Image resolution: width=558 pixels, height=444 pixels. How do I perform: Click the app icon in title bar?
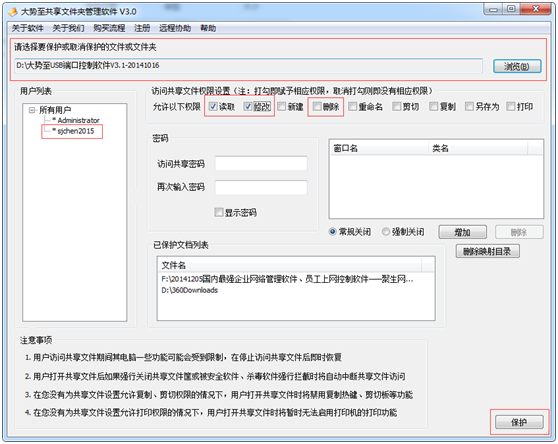pos(13,12)
